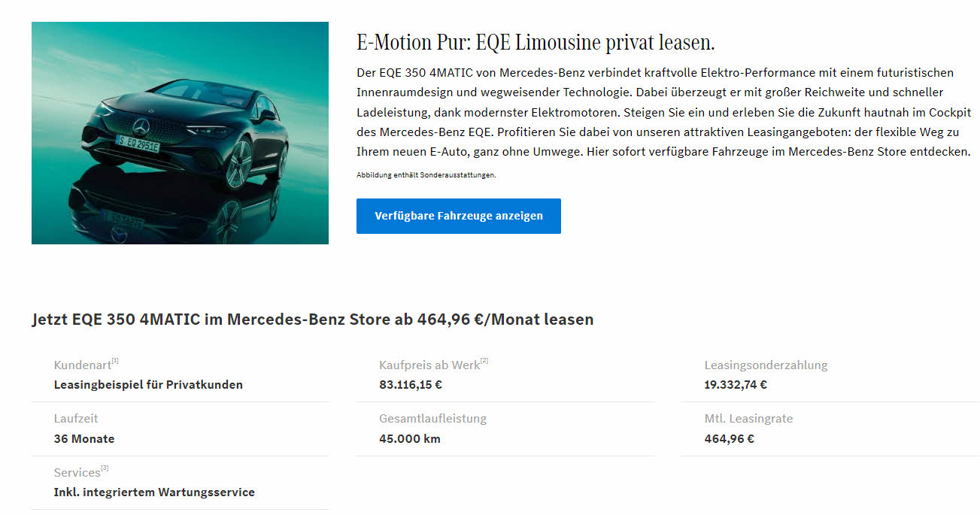
Task: Click the 464,96 € monthly rate value
Action: coord(729,439)
